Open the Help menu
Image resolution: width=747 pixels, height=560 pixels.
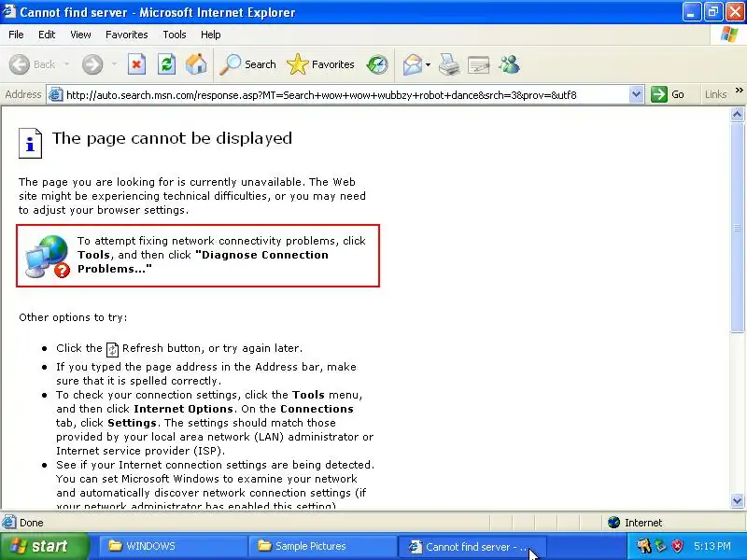coord(211,35)
